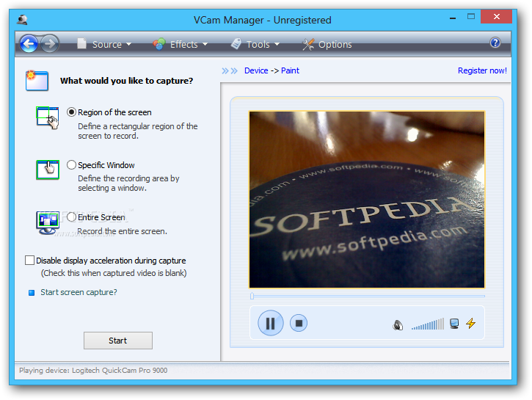Go back with the blue arrow button
The width and height of the screenshot is (532, 400).
[29, 44]
